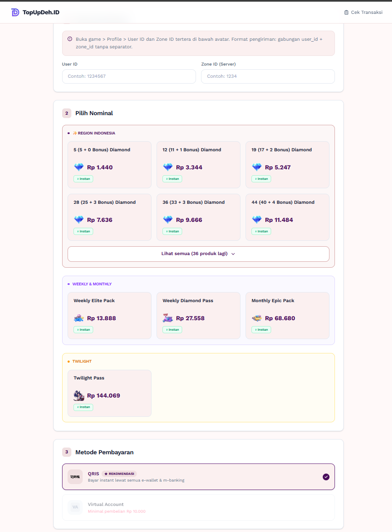Click the Twilight Pass character icon
The height and width of the screenshot is (532, 392).
tap(79, 395)
